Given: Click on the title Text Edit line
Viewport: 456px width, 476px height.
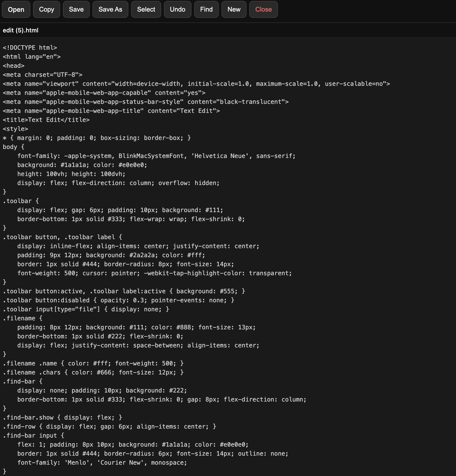Looking at the screenshot, I should pos(46,120).
